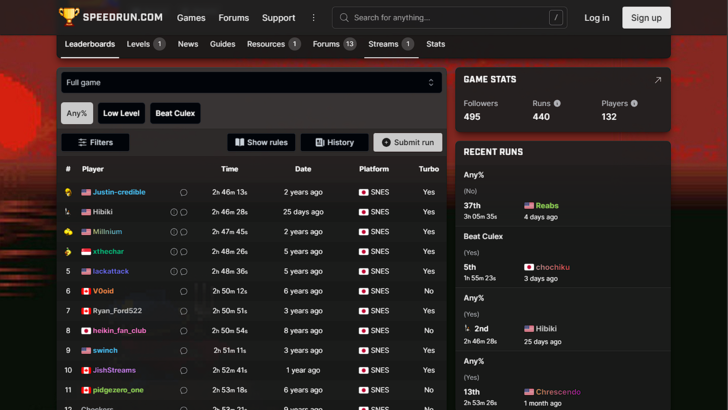The image size is (728, 410).
Task: Focus the Search for anything field
Action: tap(445, 17)
